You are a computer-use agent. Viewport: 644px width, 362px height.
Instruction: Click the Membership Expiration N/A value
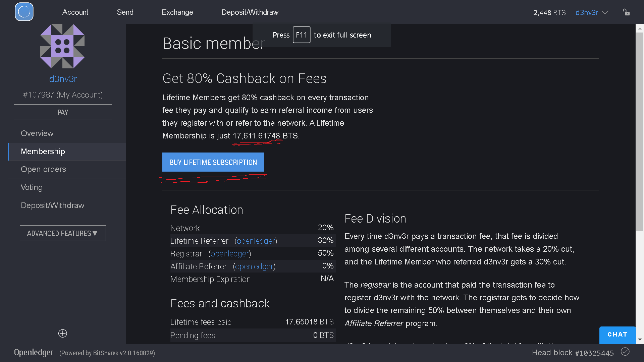click(327, 279)
